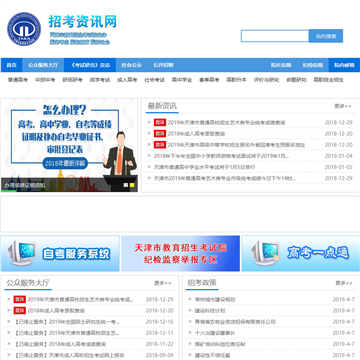Select the 成人高考 sub-navigation link
The height and width of the screenshot is (360, 360).
click(x=127, y=80)
